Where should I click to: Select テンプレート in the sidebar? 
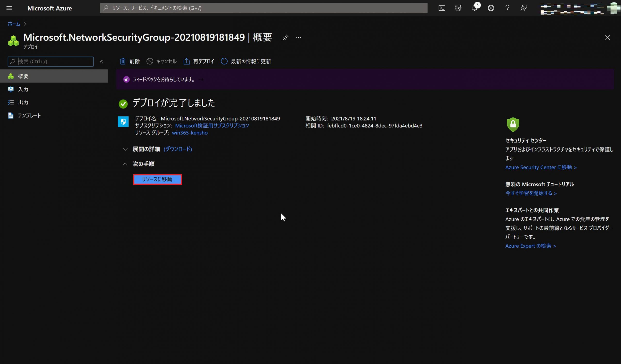coord(29,115)
